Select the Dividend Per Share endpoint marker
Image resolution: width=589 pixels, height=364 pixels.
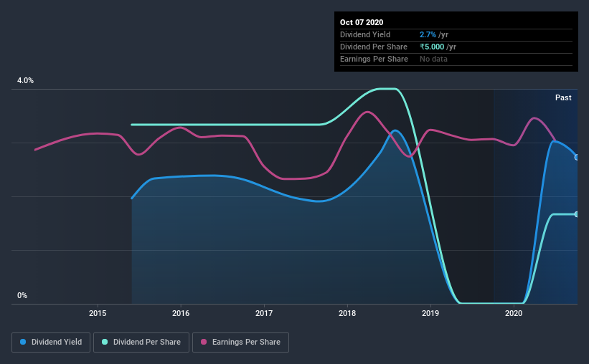click(577, 214)
